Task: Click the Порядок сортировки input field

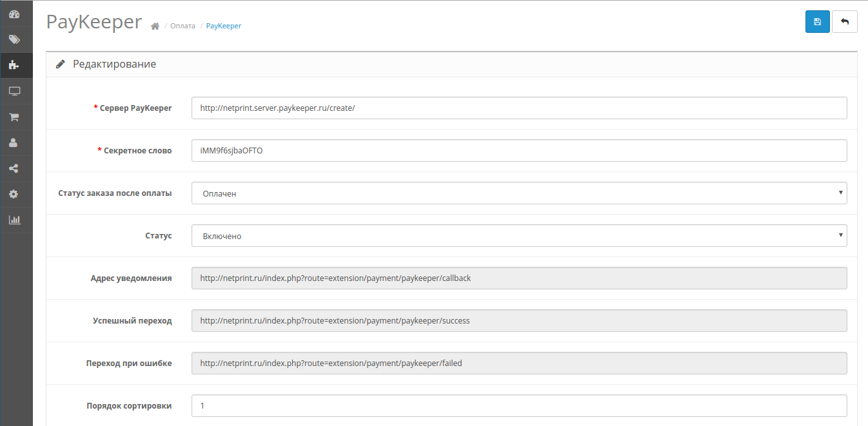Action: 519,406
